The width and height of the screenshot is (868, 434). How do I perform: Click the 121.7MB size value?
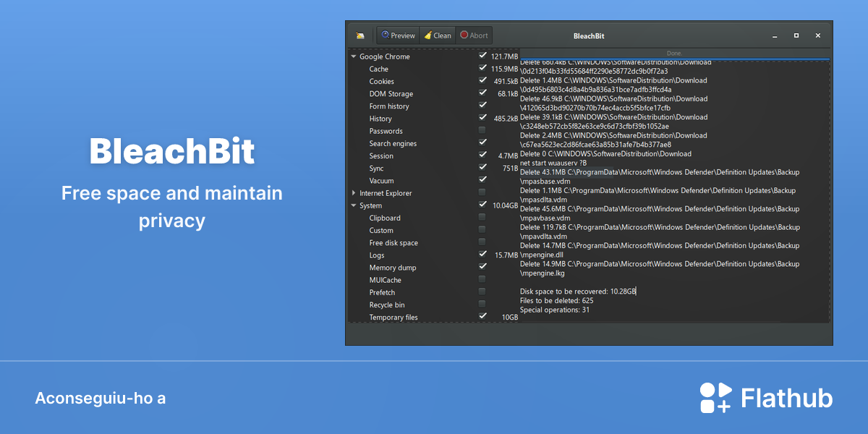tap(505, 56)
